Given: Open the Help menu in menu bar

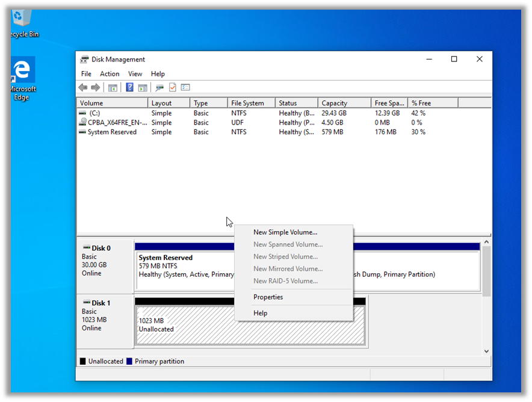Looking at the screenshot, I should point(158,73).
